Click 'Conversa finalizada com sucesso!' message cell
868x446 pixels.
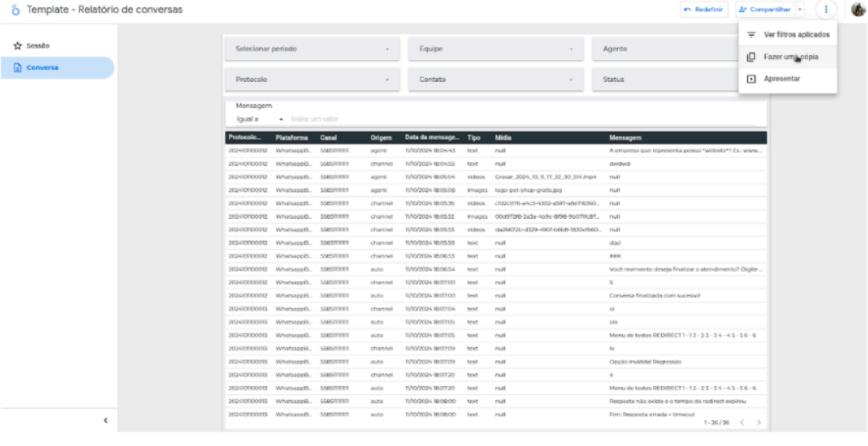tap(655, 296)
